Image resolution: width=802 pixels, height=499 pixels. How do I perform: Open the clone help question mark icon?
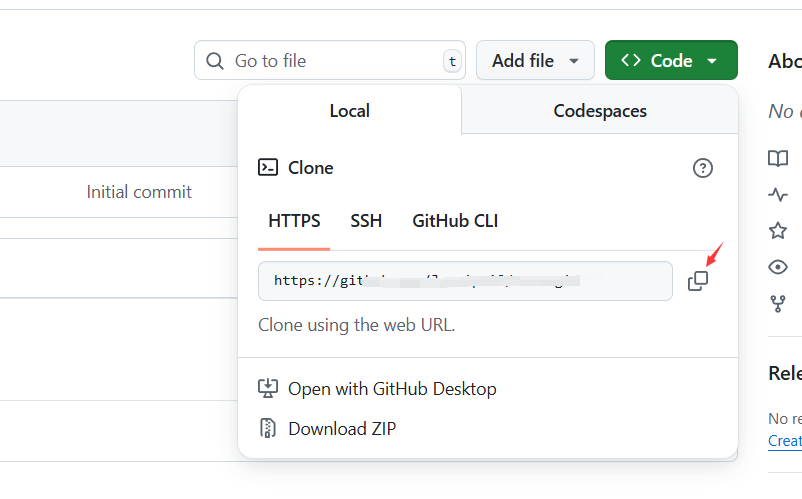703,168
